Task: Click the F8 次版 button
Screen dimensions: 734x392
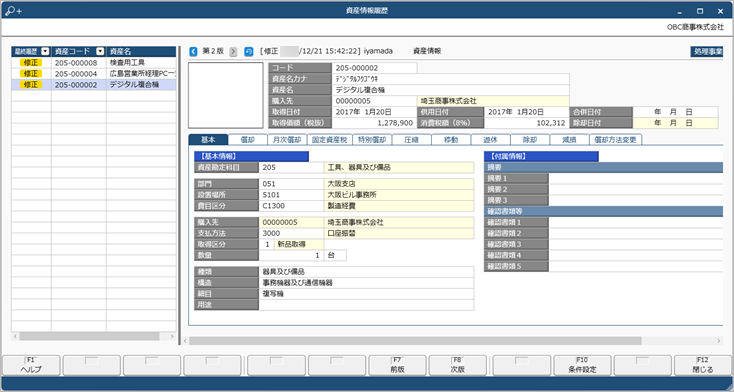Action: [457, 365]
